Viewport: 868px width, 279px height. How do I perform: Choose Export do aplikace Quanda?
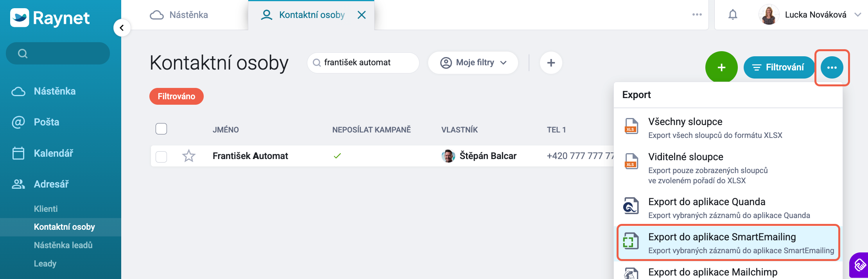pos(728,207)
